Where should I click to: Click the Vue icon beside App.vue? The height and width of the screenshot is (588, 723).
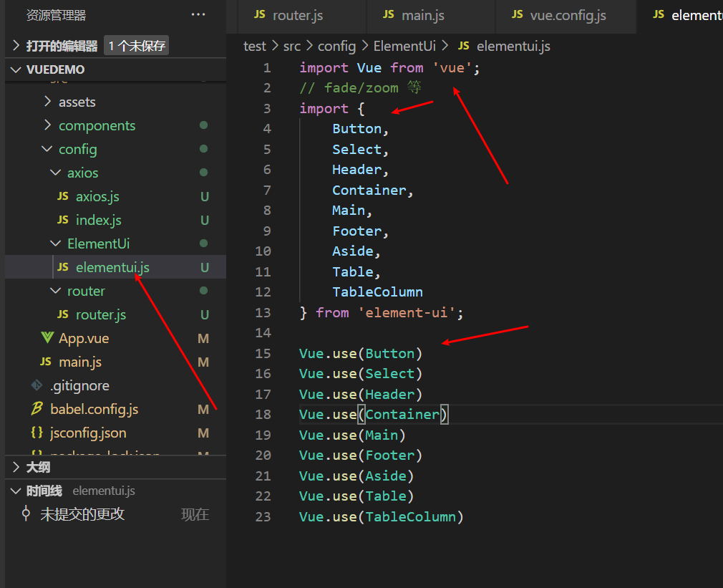(x=47, y=337)
